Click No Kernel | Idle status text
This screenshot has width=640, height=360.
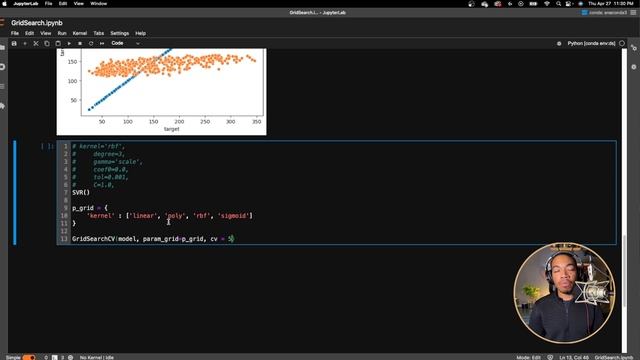97,357
